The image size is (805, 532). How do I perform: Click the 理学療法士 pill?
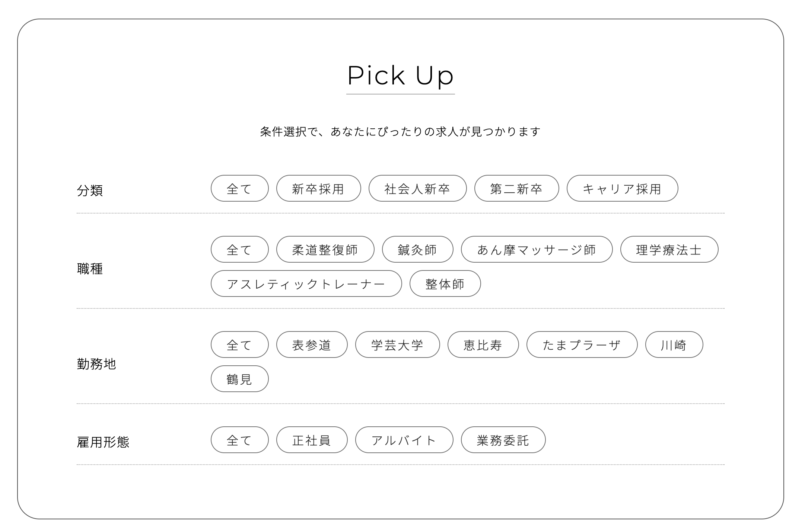coord(669,250)
